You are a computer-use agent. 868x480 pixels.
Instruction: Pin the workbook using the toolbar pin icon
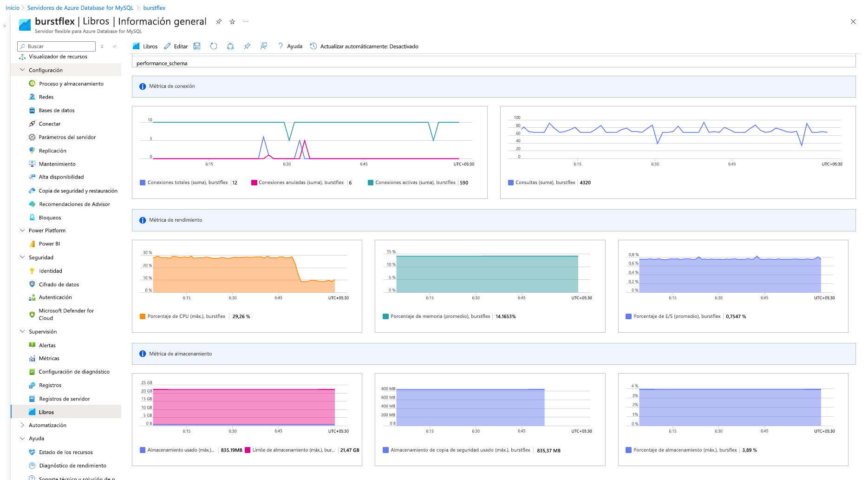[x=247, y=46]
